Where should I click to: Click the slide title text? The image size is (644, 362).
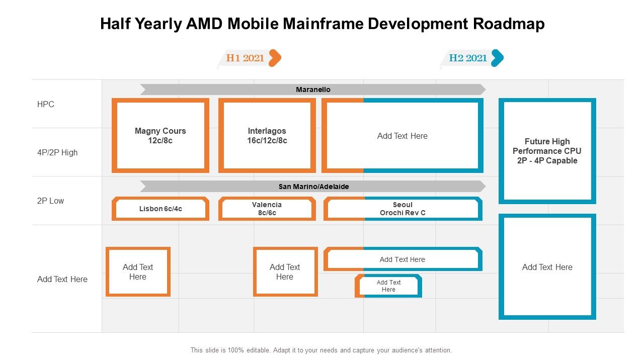(x=322, y=23)
